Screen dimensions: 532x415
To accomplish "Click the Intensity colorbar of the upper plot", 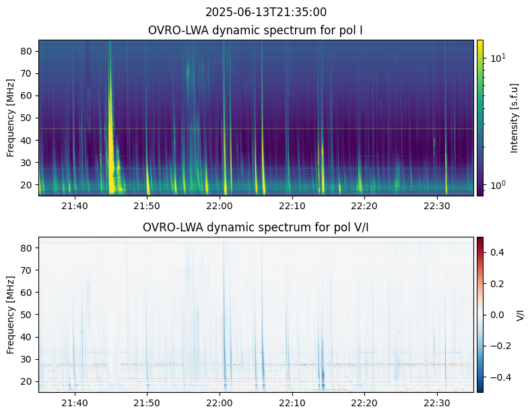I will (480, 118).
